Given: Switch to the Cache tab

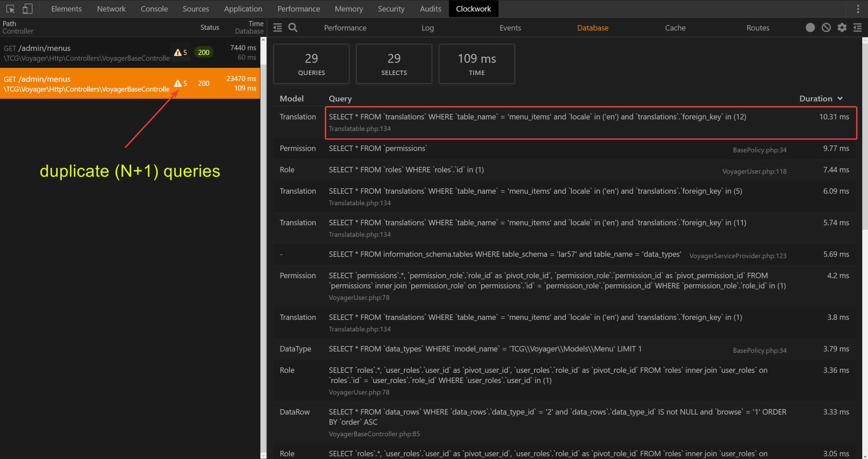Looking at the screenshot, I should (675, 28).
